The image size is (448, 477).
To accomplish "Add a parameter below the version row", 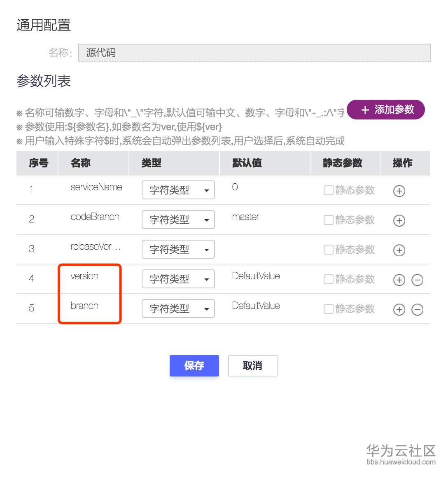I will click(x=399, y=280).
